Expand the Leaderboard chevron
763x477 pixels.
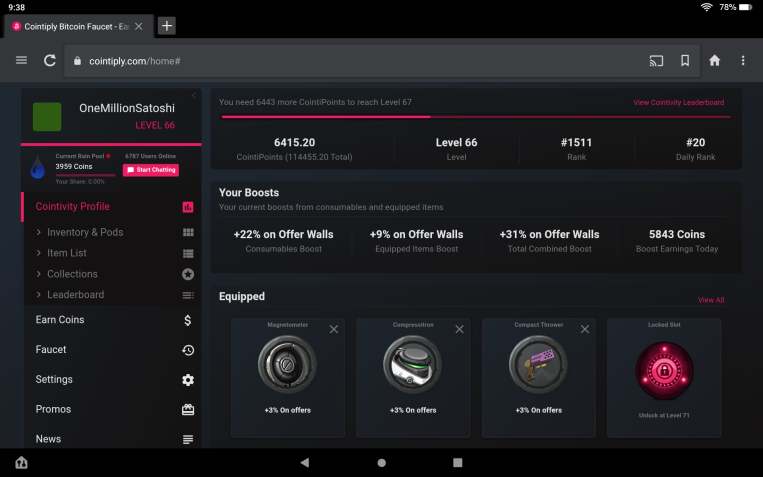(38, 294)
